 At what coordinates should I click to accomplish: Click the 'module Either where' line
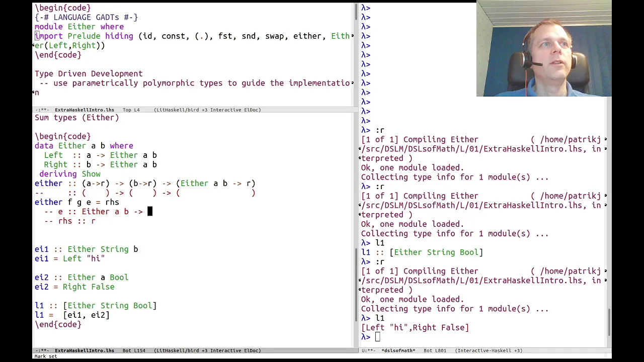pos(79,27)
